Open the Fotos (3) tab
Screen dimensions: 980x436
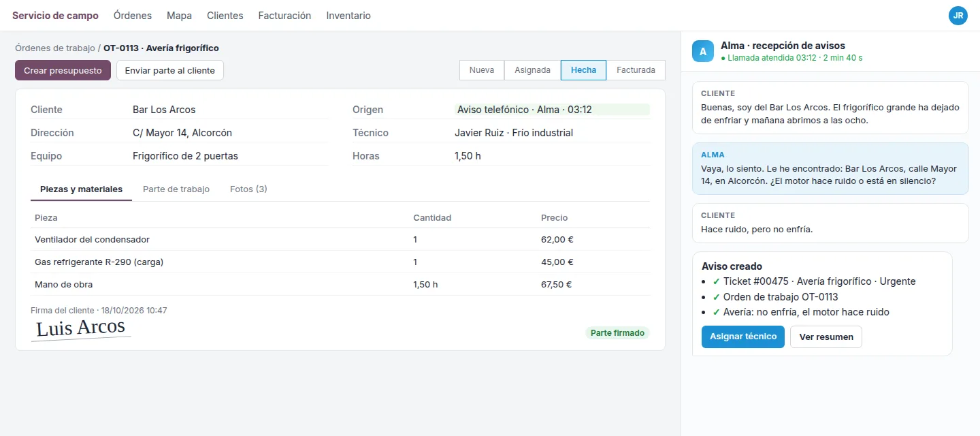(248, 189)
